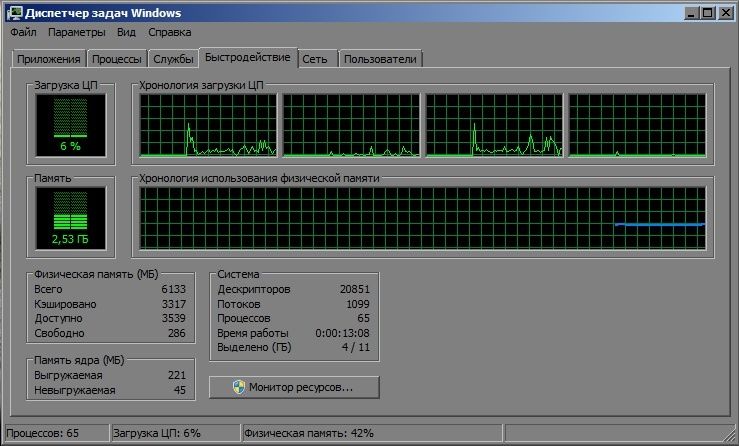Click the Процессов value 65 in Система
The width and height of the screenshot is (739, 446).
tap(363, 318)
